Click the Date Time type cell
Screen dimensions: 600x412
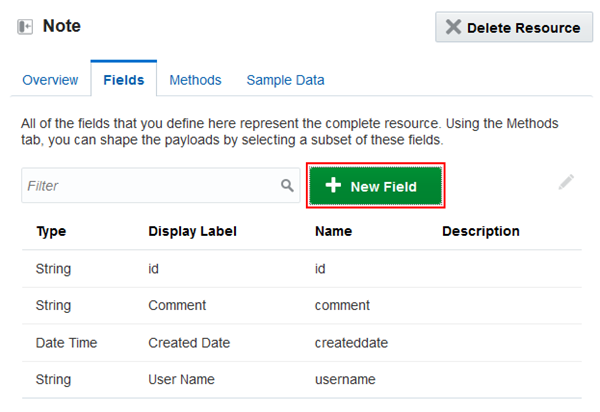[x=67, y=343]
